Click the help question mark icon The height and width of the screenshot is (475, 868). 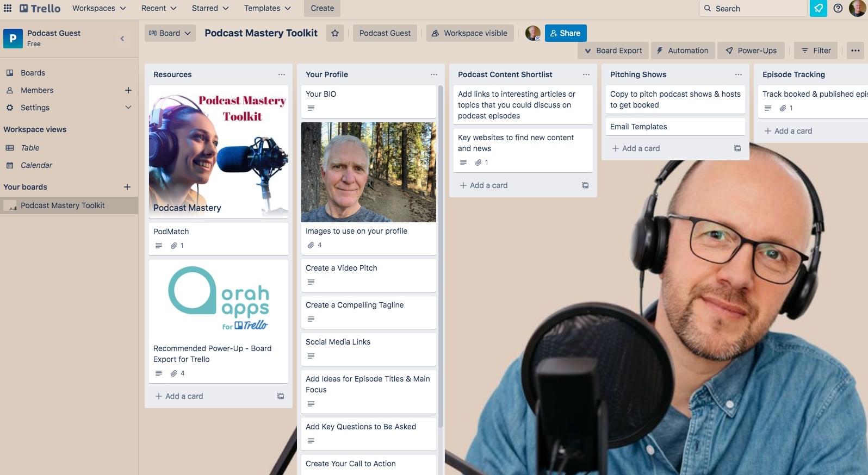coord(838,8)
